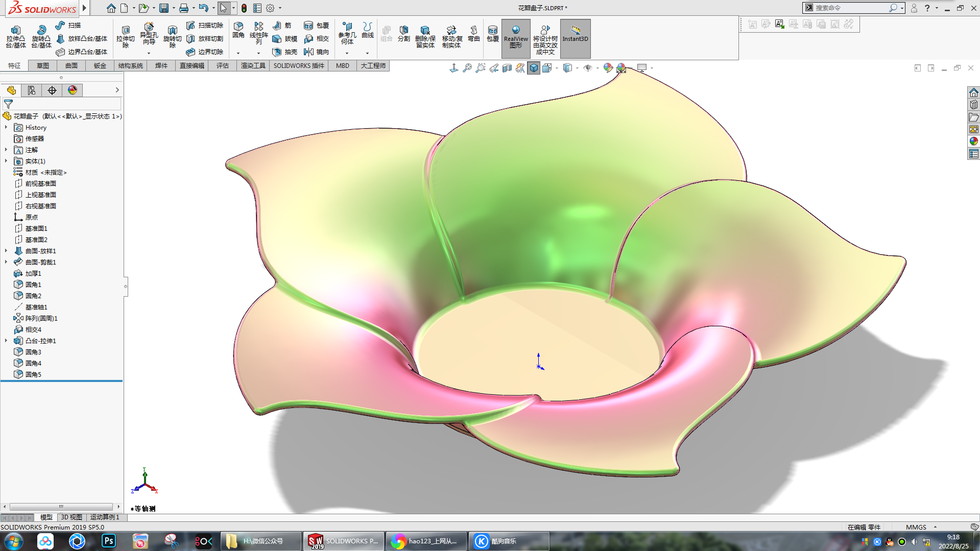Click the Swept Boss (扫描) tool

68,25
